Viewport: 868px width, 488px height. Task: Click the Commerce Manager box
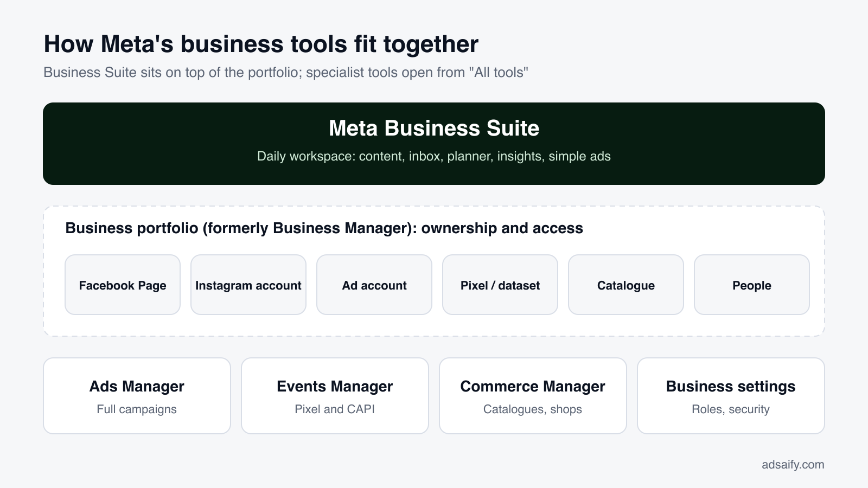click(x=533, y=396)
